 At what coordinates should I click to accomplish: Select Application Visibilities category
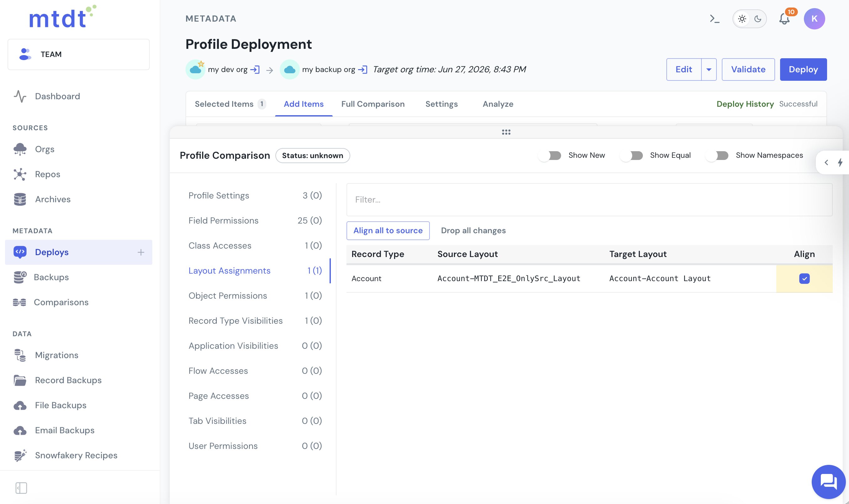pyautogui.click(x=255, y=346)
